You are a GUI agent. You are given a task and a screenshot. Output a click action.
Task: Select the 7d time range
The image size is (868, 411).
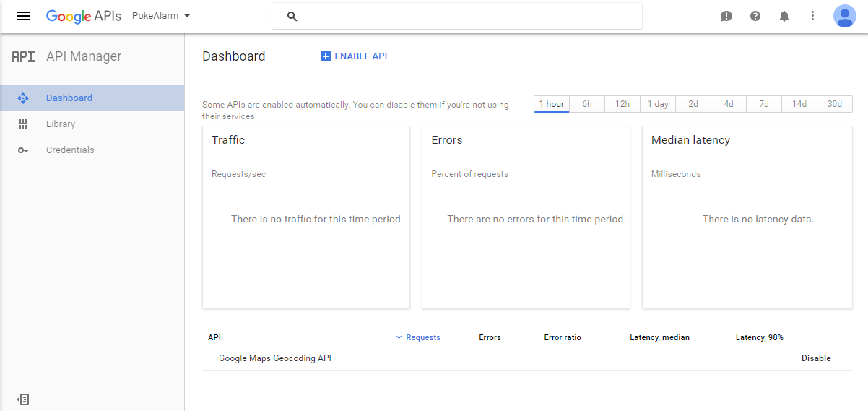(x=764, y=104)
